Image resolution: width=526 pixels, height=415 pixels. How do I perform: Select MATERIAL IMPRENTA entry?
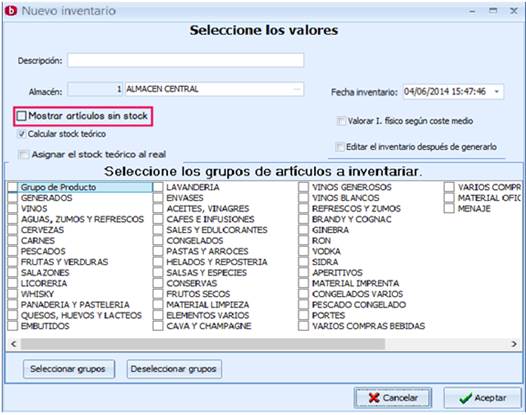(356, 283)
